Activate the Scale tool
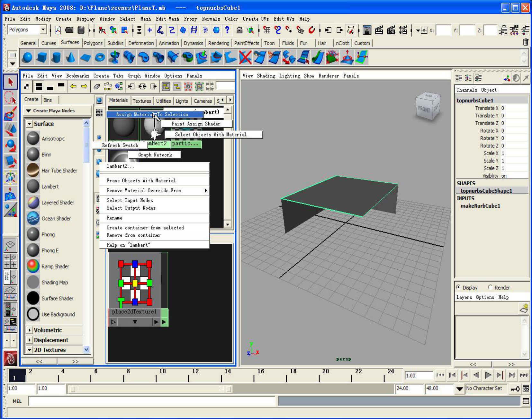This screenshot has height=419, width=532. pos(10,161)
